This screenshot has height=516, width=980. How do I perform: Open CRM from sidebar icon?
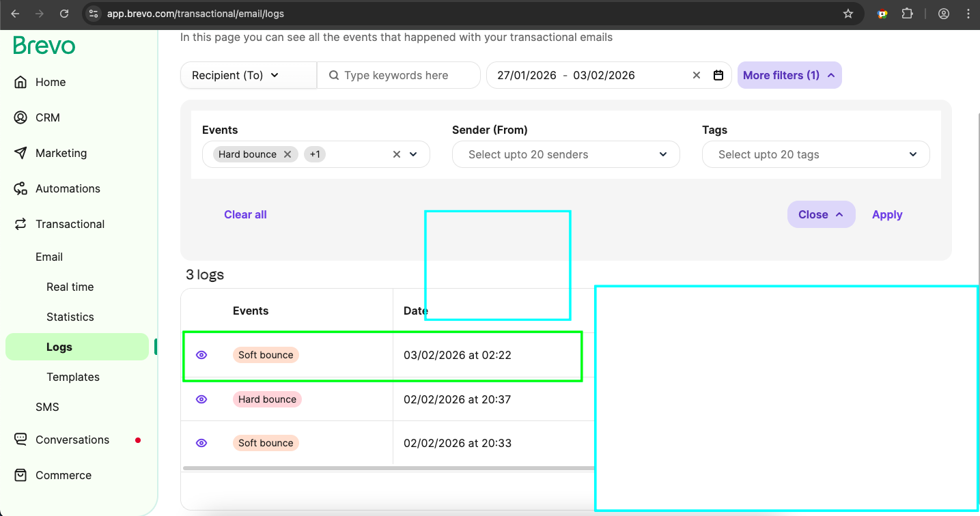pos(20,117)
